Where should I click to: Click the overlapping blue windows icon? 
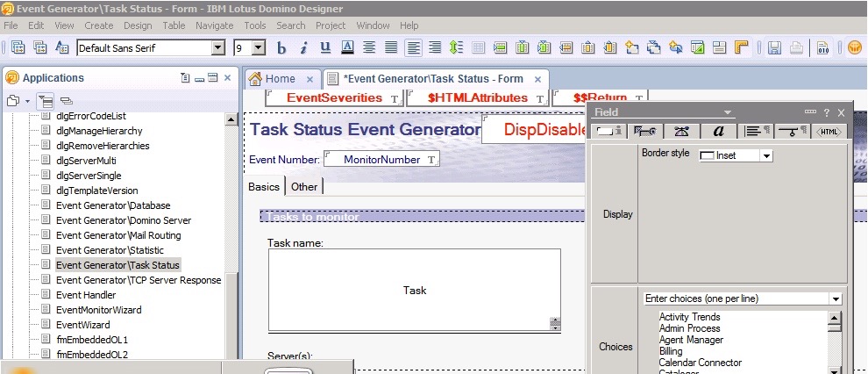click(x=654, y=48)
